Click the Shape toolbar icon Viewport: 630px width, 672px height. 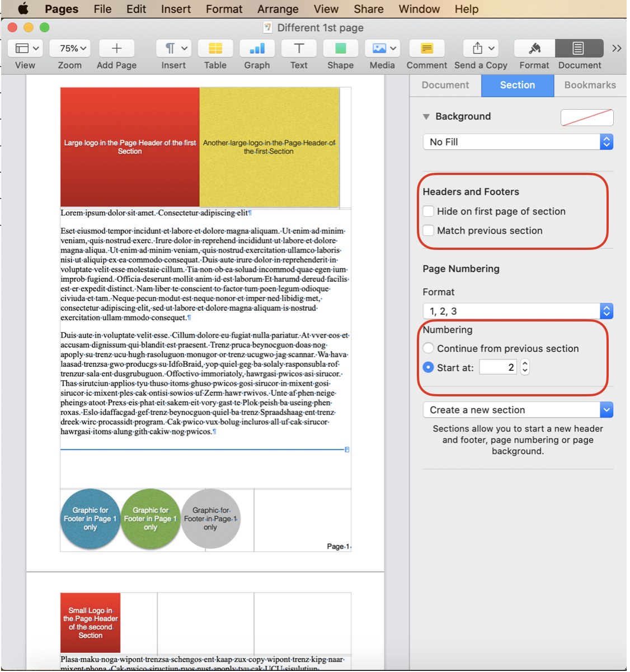coord(340,49)
